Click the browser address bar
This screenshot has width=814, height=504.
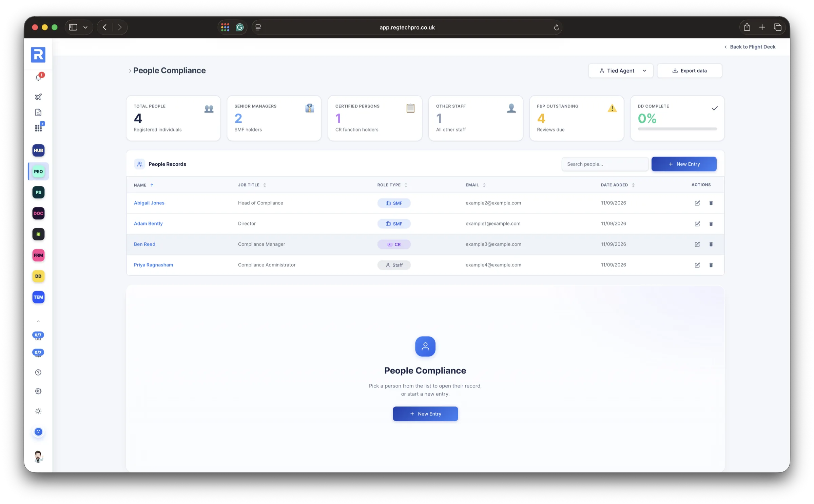[x=407, y=27]
